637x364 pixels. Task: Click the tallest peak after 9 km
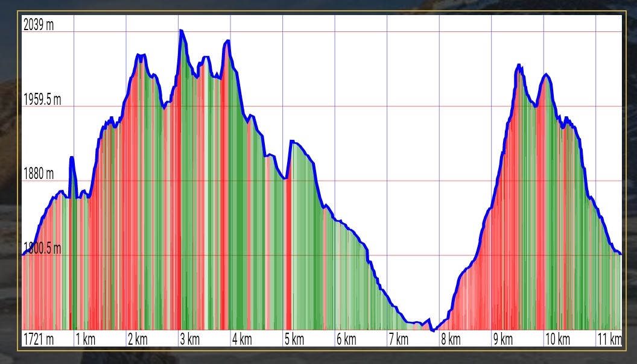(x=519, y=65)
